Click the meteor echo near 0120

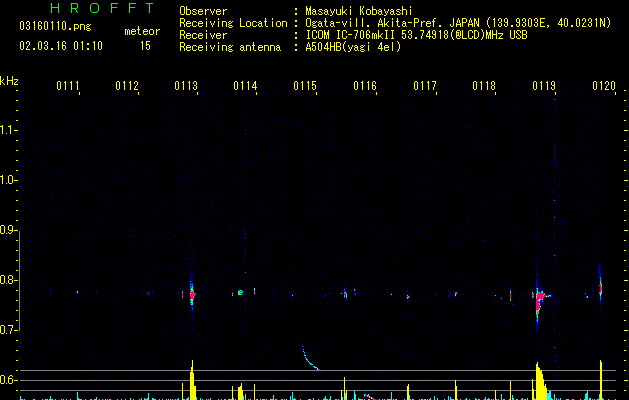[601, 287]
